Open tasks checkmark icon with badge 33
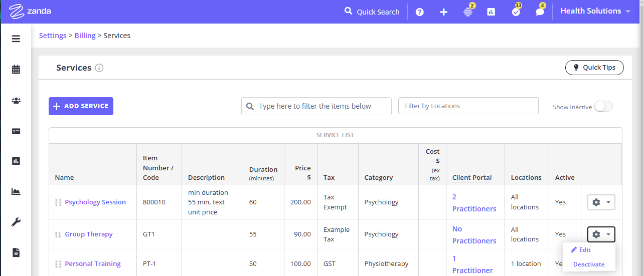The height and width of the screenshot is (276, 644). [x=516, y=12]
